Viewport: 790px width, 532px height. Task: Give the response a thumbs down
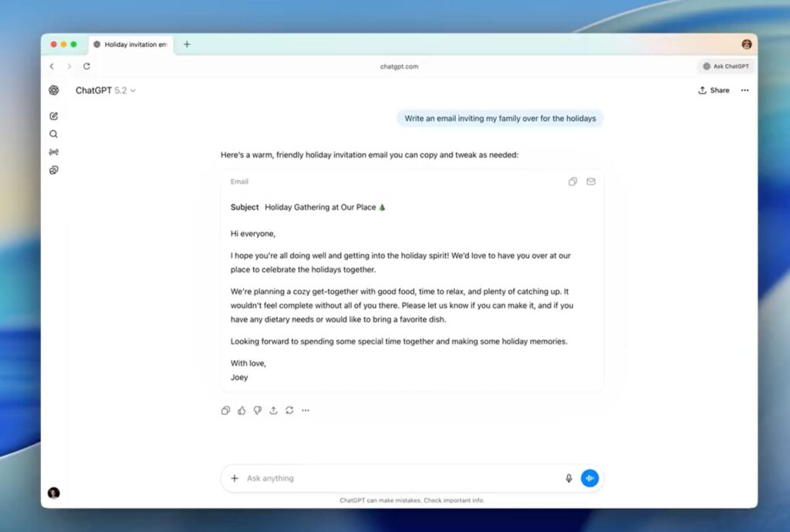click(258, 410)
